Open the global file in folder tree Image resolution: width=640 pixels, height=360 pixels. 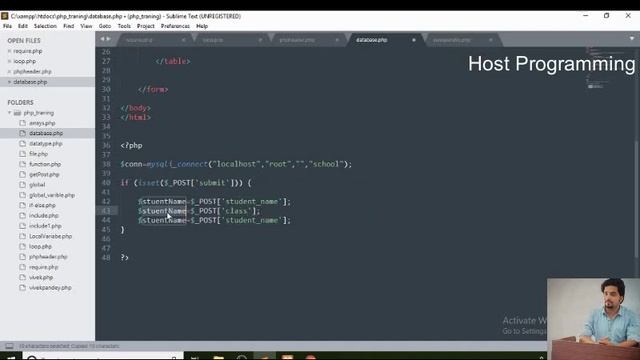point(37,185)
